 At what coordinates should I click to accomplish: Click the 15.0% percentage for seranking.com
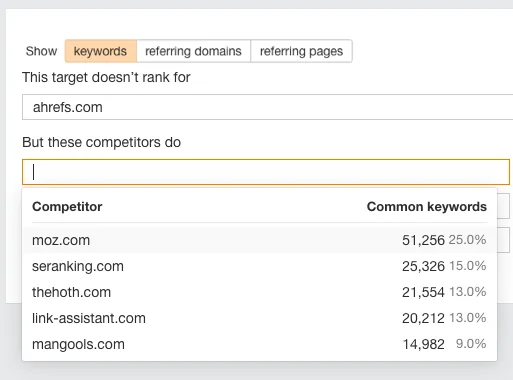468,266
